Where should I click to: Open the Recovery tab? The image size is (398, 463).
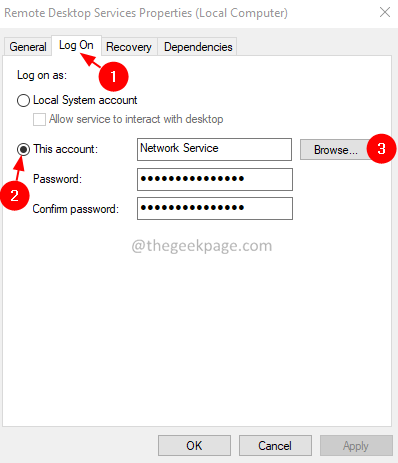[x=129, y=47]
